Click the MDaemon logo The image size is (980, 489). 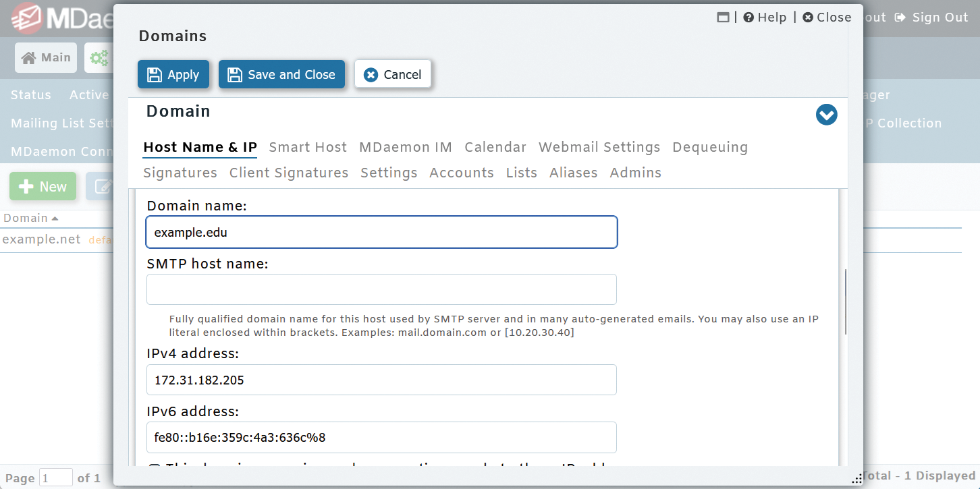click(62, 18)
